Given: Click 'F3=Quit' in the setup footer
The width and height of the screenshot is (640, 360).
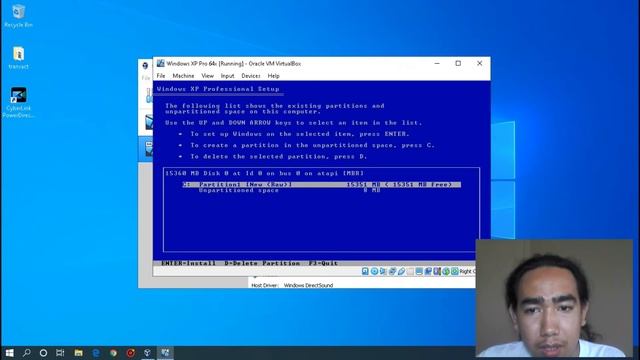Looking at the screenshot, I should pyautogui.click(x=323, y=263).
